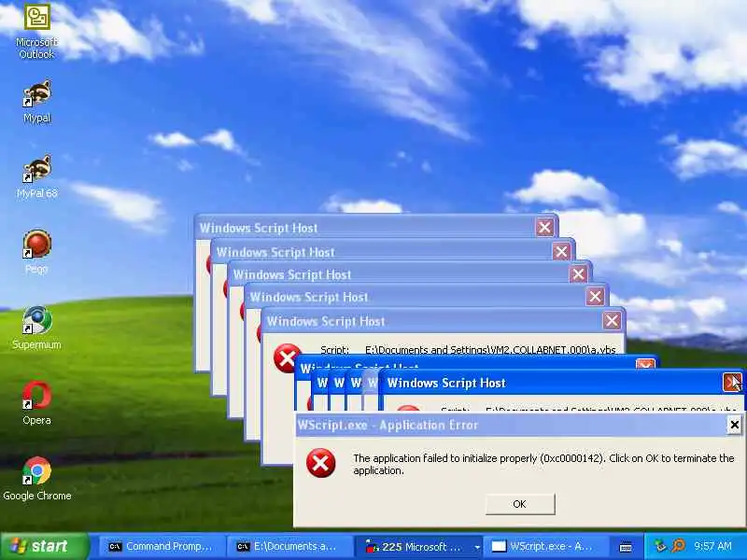Click the magnifier tray icon
Screen dimensions: 747x560
tap(679, 546)
